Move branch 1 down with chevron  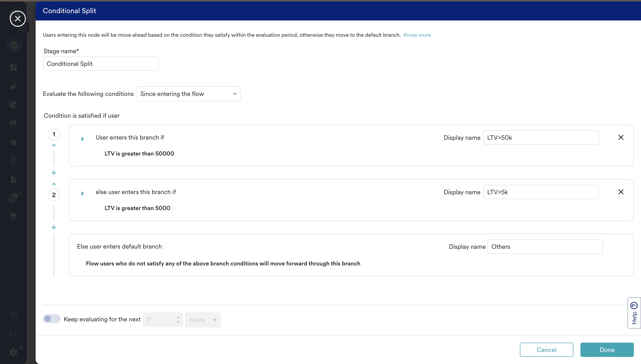[x=54, y=145]
